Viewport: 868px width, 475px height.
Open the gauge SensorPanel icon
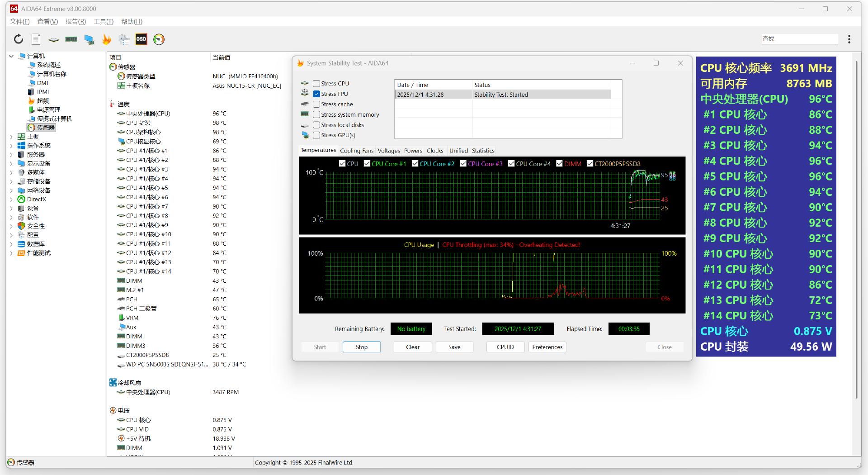(159, 39)
